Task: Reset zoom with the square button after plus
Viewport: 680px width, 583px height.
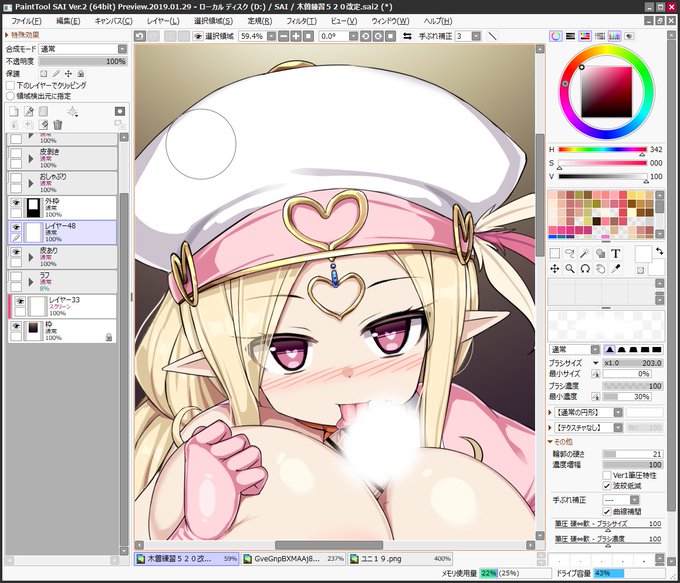Action: tap(308, 36)
